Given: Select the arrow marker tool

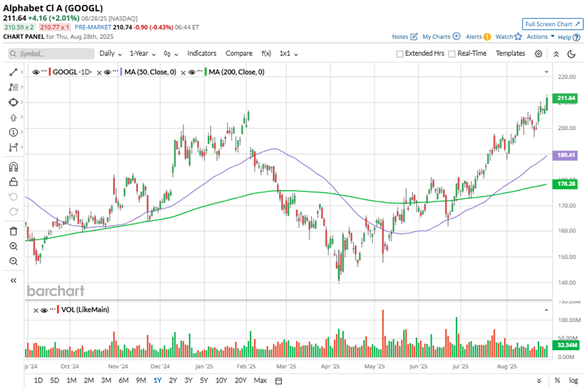Looking at the screenshot, I should pyautogui.click(x=13, y=117).
